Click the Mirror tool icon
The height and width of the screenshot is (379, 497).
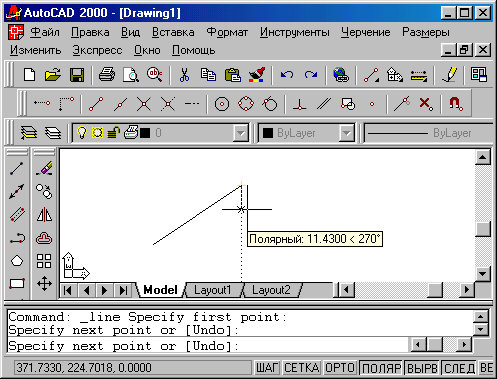(44, 215)
